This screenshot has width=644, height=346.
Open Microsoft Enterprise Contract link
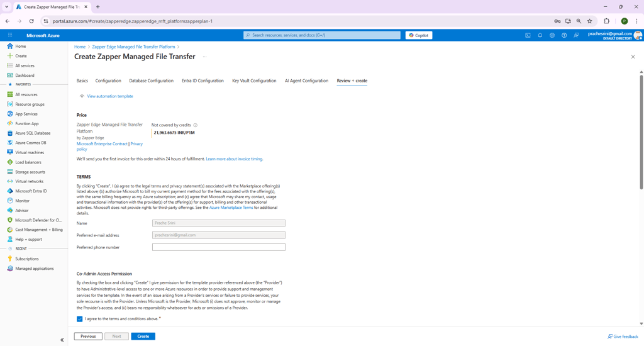(x=102, y=144)
